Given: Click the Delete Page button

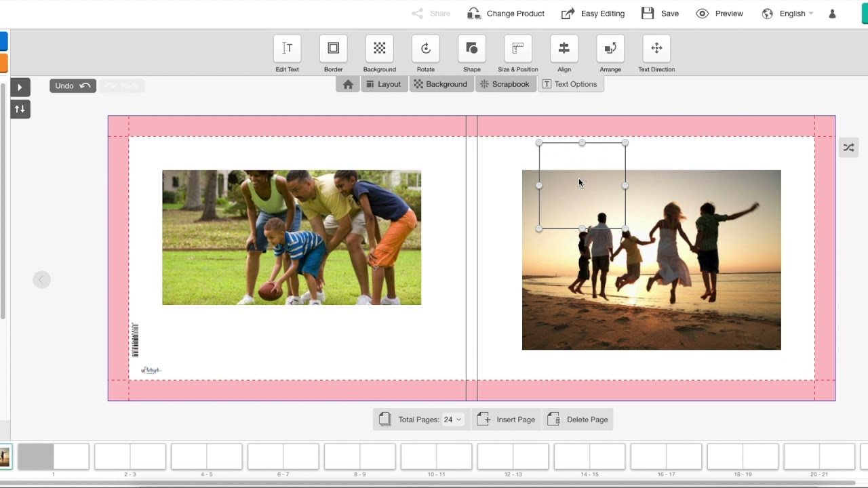Looking at the screenshot, I should click(x=578, y=419).
